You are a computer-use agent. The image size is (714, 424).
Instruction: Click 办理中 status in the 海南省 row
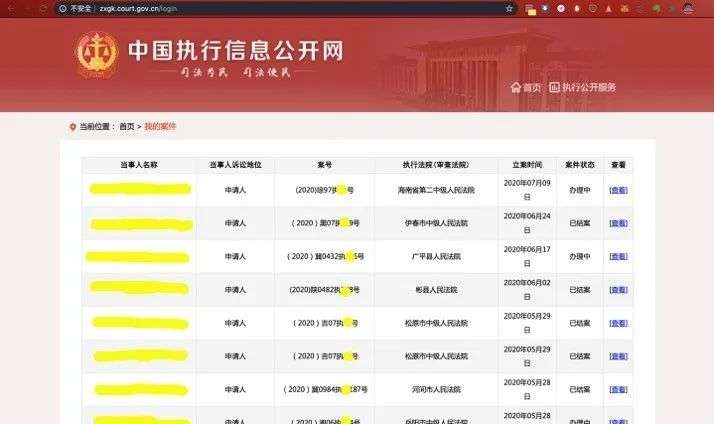pyautogui.click(x=580, y=190)
